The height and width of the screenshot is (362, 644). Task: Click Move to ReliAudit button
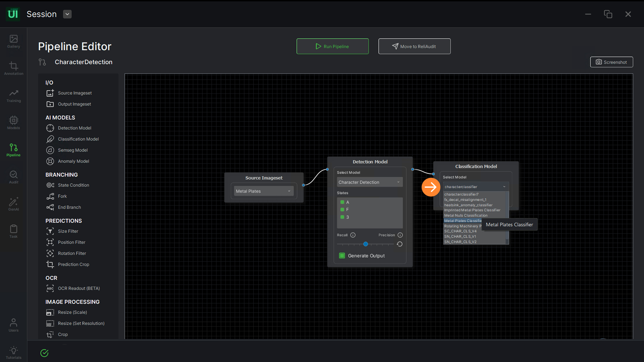414,46
